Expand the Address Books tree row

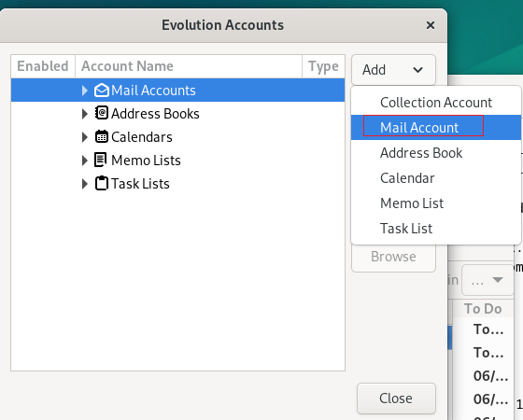tap(85, 114)
